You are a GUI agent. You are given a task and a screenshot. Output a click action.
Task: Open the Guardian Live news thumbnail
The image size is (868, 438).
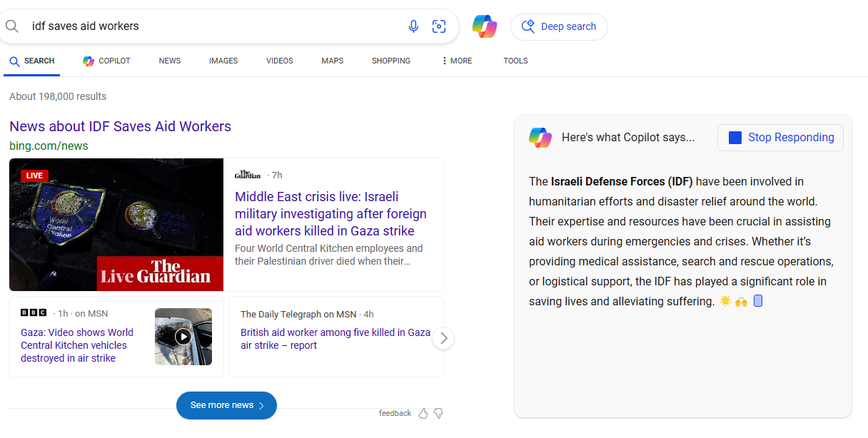tap(116, 225)
